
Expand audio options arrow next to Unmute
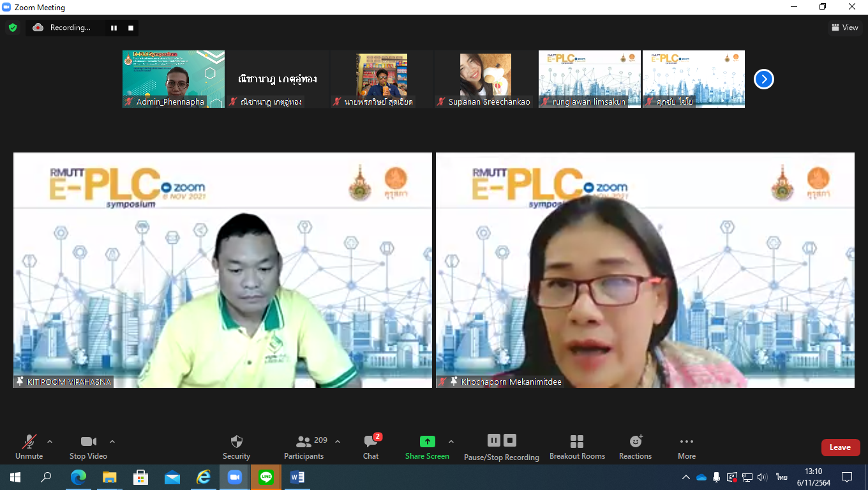coord(50,442)
